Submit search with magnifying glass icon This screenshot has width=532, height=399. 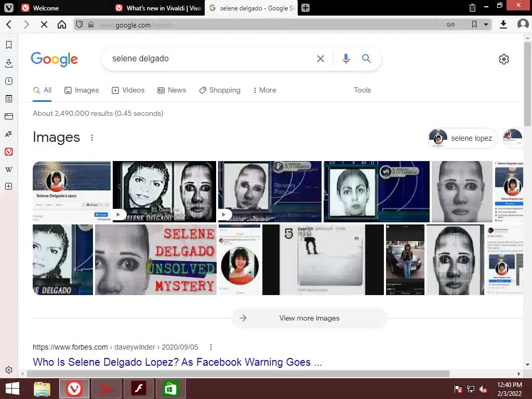coord(366,59)
